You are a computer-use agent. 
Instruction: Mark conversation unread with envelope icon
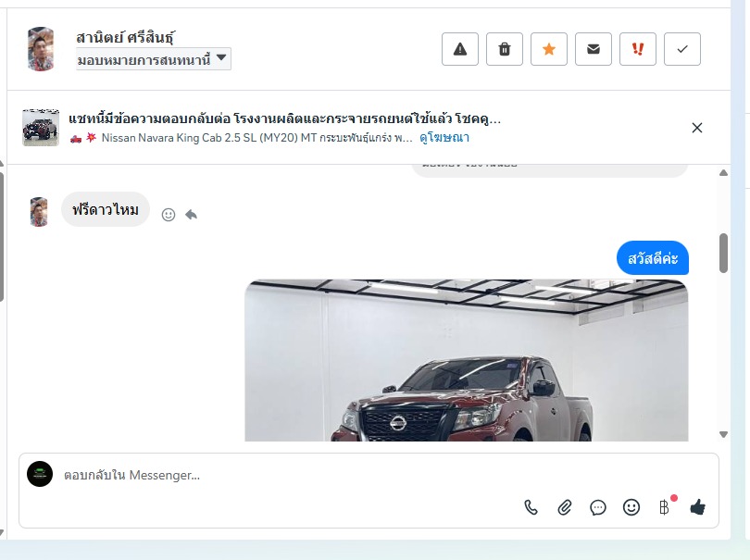coord(594,49)
